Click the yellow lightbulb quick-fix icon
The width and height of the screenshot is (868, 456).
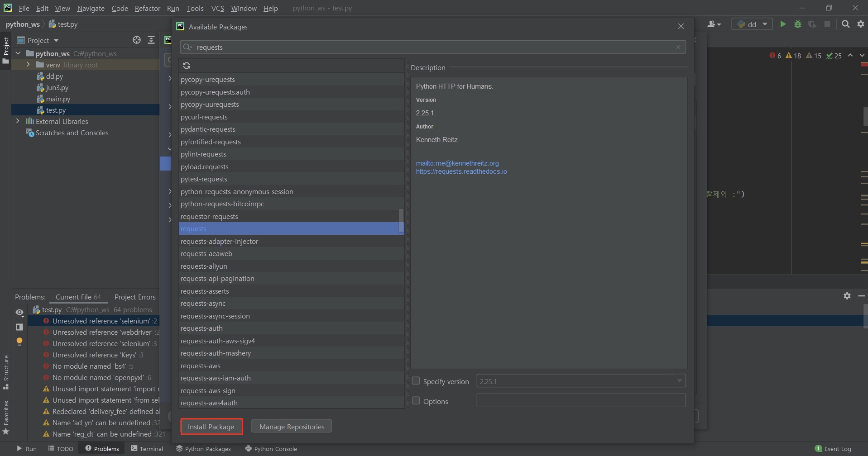19,342
